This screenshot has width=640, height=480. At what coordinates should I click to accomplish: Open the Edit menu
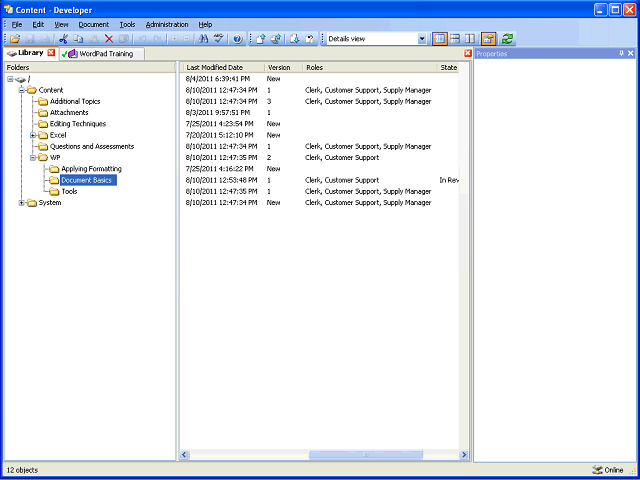(38, 24)
